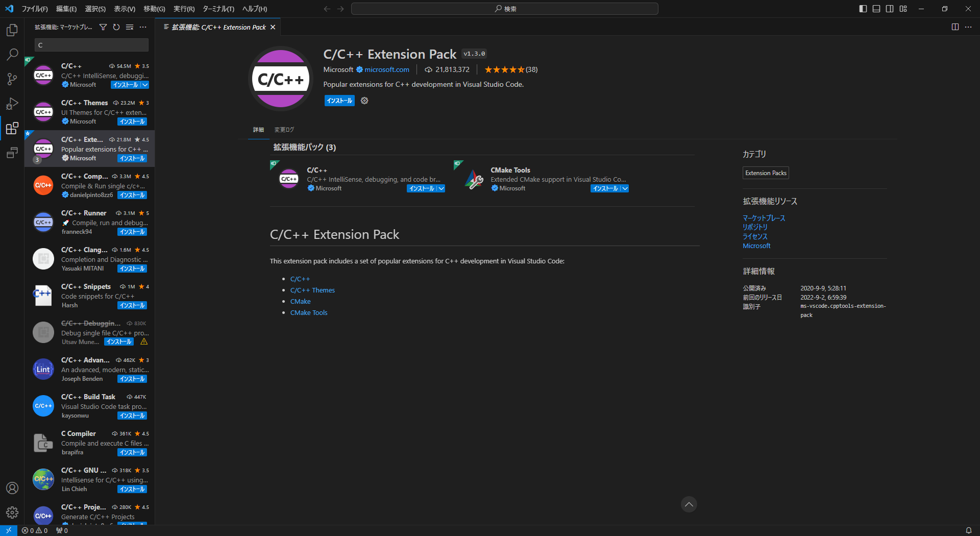The height and width of the screenshot is (536, 980).
Task: Open the 実行 menu
Action: pyautogui.click(x=184, y=9)
